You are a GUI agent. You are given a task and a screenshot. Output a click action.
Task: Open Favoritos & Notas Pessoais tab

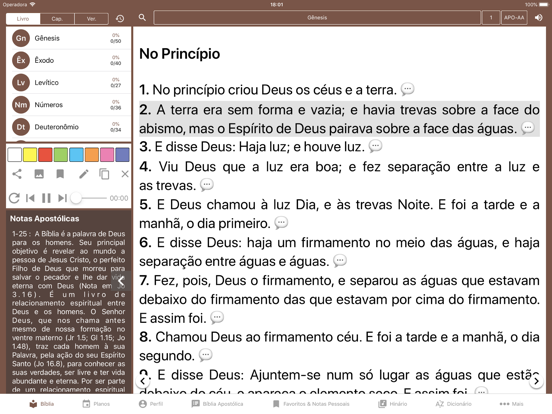click(311, 404)
